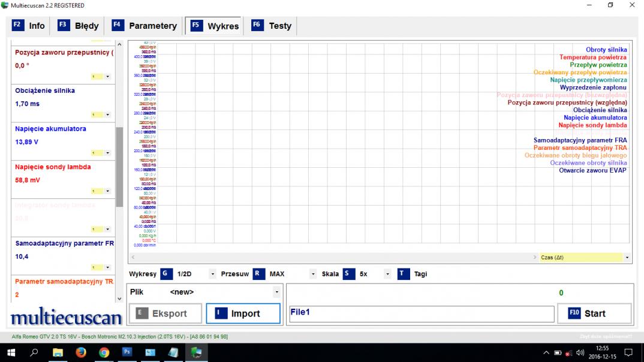644x362 pixels.
Task: Click the I key icon on Import
Action: pyautogui.click(x=221, y=313)
